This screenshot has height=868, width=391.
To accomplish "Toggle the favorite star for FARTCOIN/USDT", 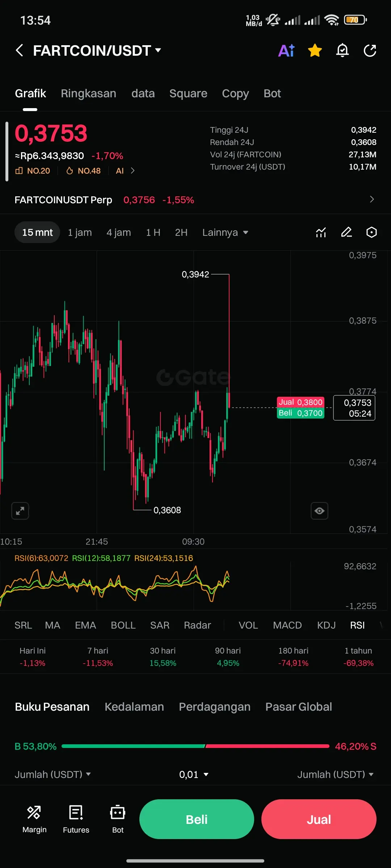I will coord(315,50).
